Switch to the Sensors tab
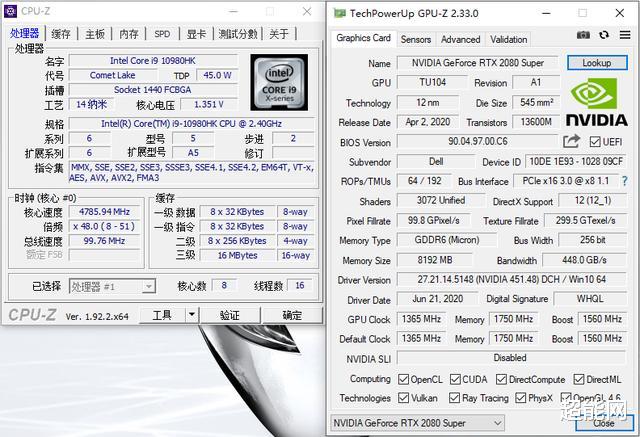This screenshot has width=640, height=437. pyautogui.click(x=416, y=40)
